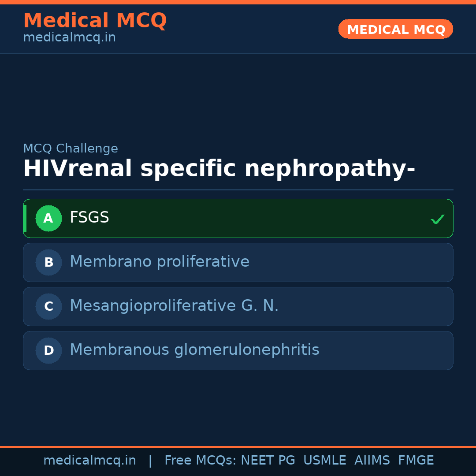Viewport: 476px width, 476px height.
Task: Click FMGE in the footer
Action: coord(416,461)
